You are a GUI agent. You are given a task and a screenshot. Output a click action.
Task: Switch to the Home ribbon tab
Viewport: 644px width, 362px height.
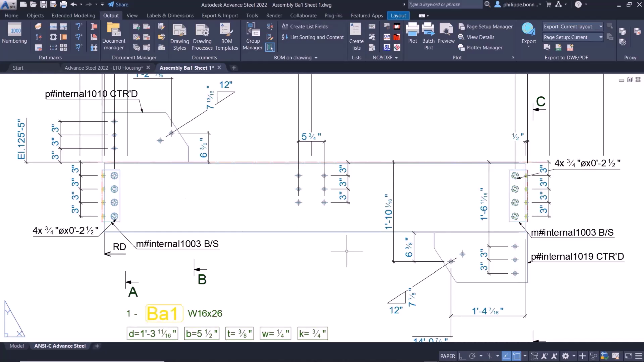click(x=11, y=15)
